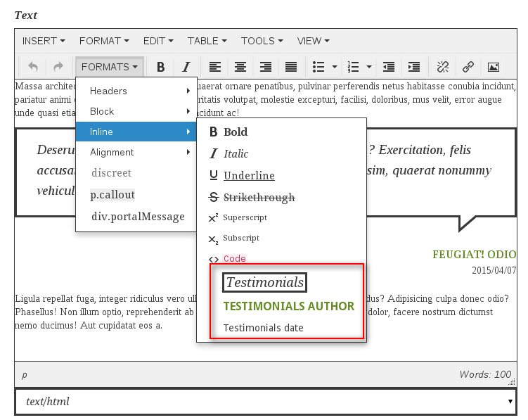Image resolution: width=528 pixels, height=420 pixels.
Task: Align text right
Action: (x=265, y=67)
